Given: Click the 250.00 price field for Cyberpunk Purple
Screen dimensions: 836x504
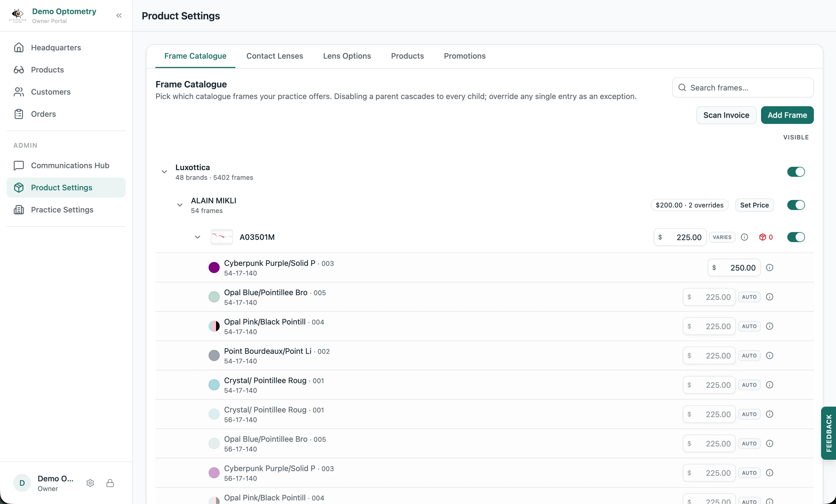Looking at the screenshot, I should [734, 267].
